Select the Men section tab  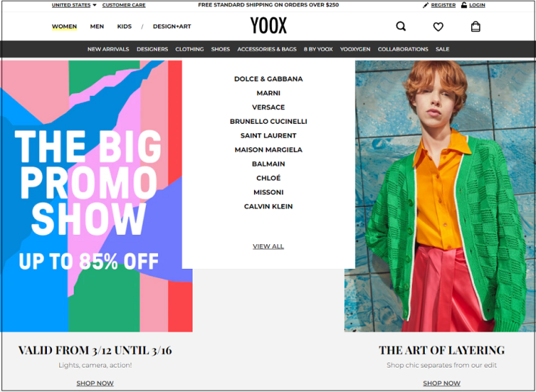click(97, 26)
